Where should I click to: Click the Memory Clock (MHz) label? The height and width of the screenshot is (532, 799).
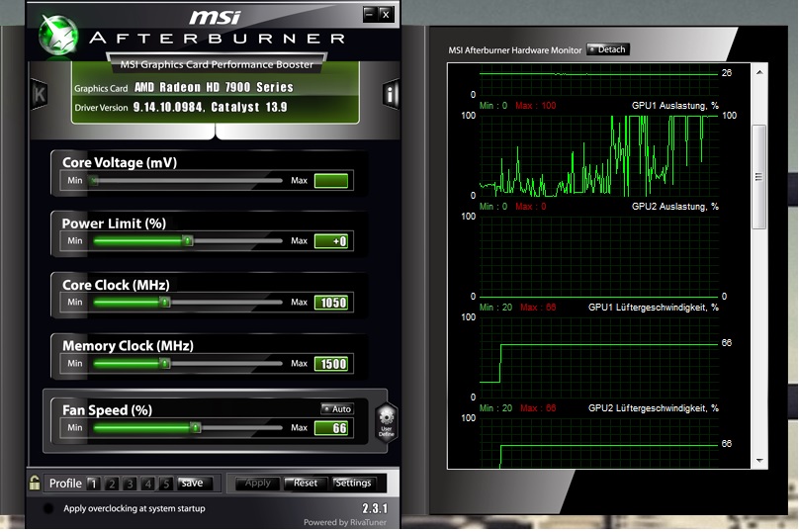pos(128,346)
